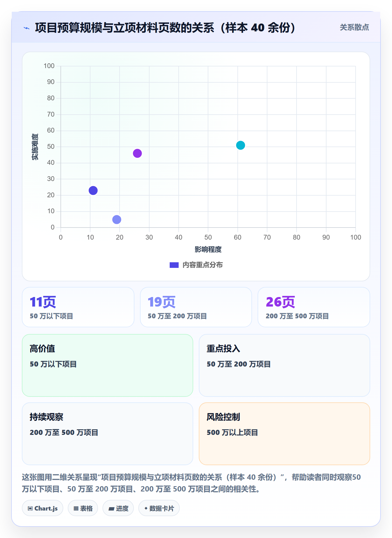Open the 11页 stat card
The image size is (392, 538).
coord(78,307)
